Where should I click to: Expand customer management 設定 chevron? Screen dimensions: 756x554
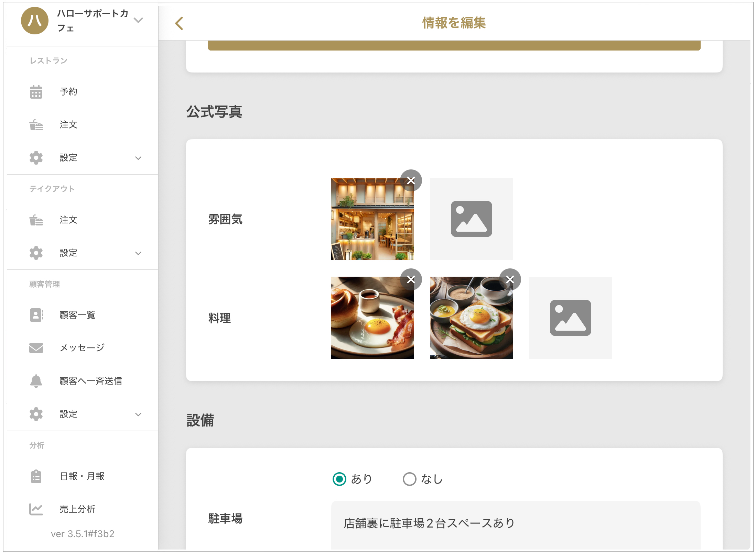pyautogui.click(x=138, y=414)
